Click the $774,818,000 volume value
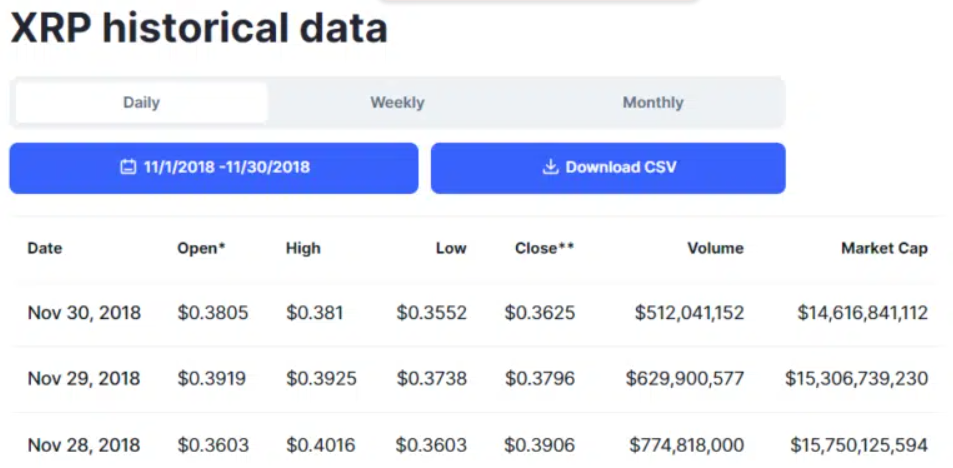 (687, 445)
